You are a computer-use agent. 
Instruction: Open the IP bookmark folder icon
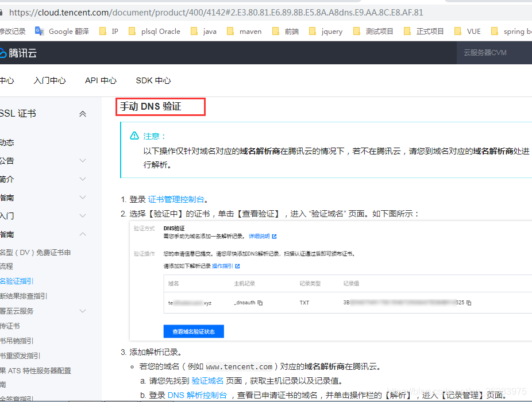[x=102, y=32]
